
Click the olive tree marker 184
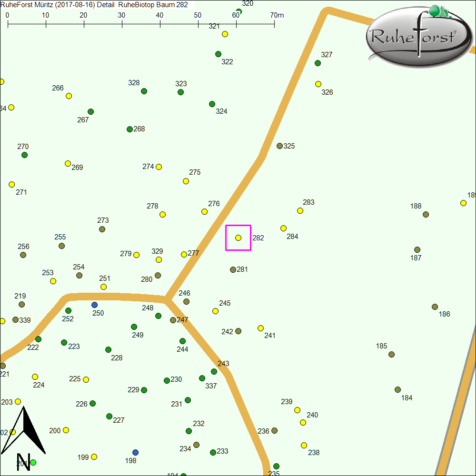(397, 389)
